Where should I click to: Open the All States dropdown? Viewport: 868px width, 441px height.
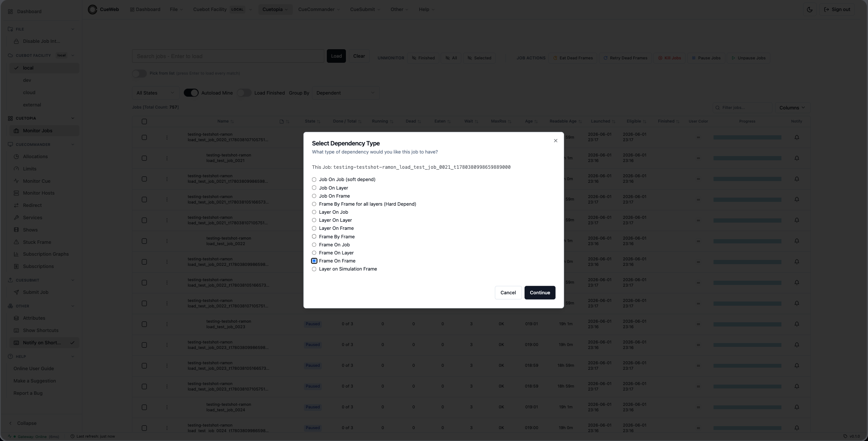(x=155, y=93)
